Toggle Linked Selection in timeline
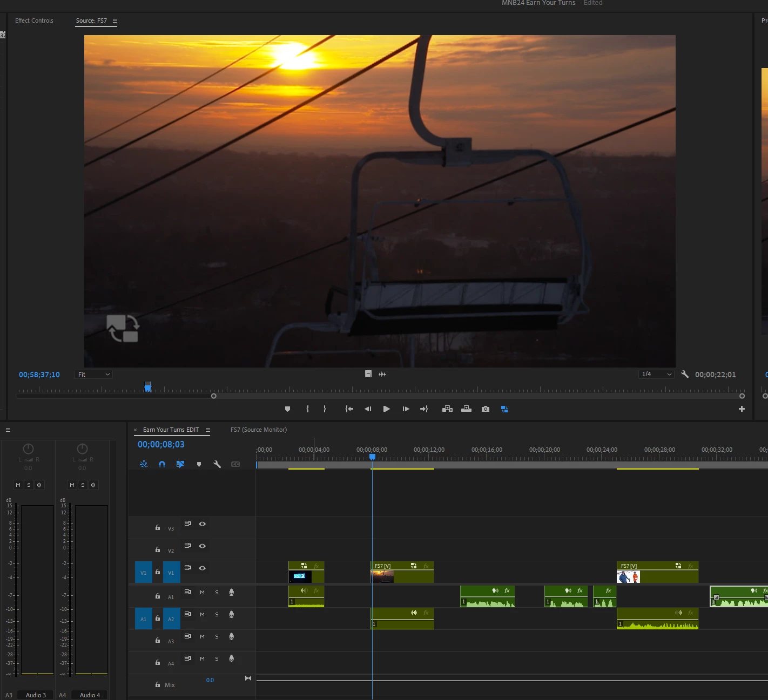Screen dimensions: 768x700 point(180,464)
